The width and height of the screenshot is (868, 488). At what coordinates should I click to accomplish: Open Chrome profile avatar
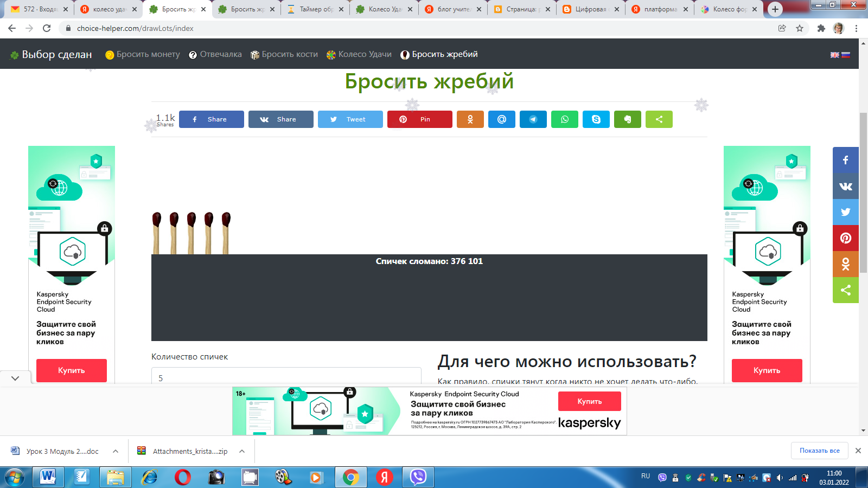point(839,28)
